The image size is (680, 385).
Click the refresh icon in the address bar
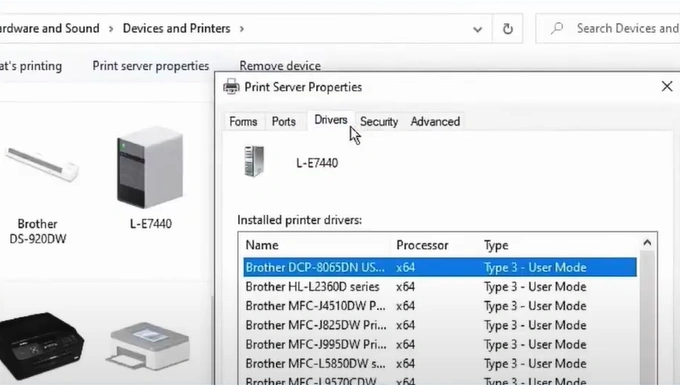click(507, 29)
